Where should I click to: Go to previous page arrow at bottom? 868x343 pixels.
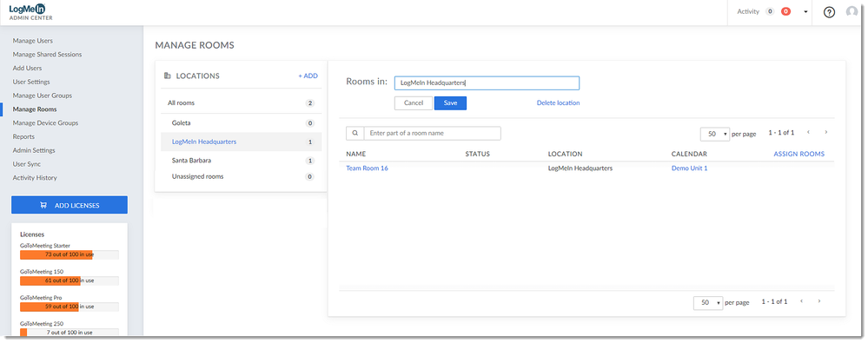[x=802, y=301]
